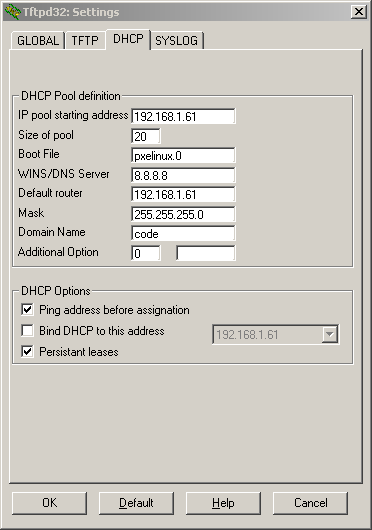Dismiss the dialog with Cancel

[311, 503]
